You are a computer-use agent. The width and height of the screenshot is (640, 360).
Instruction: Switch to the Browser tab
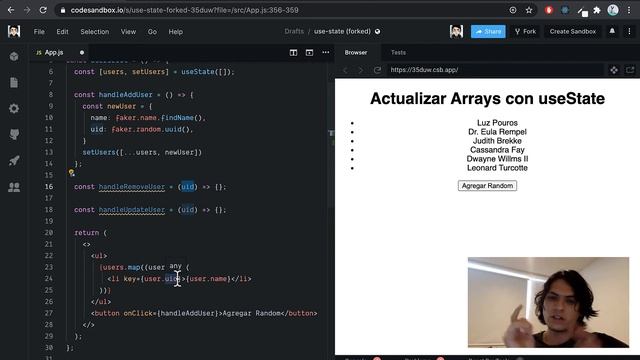tap(356, 52)
